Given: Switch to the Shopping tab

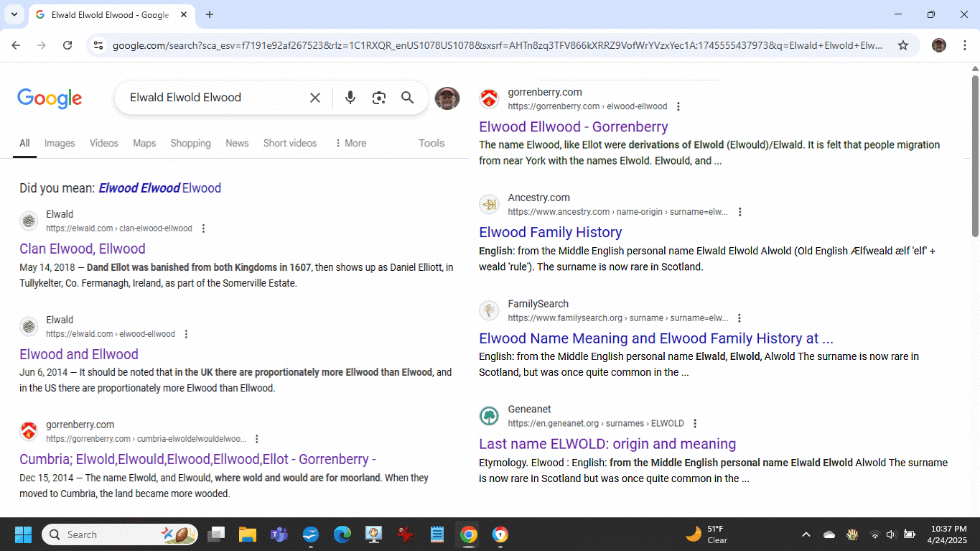Looking at the screenshot, I should click(191, 143).
